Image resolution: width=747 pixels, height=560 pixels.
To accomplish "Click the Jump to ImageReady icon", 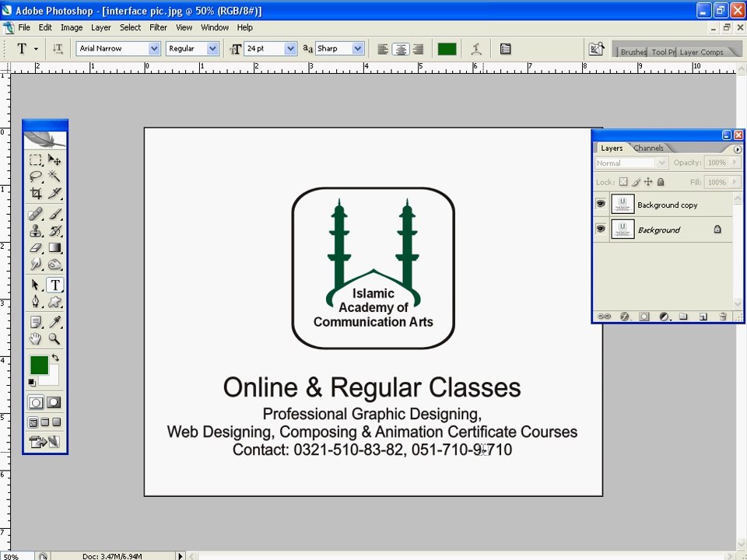I will (44, 442).
